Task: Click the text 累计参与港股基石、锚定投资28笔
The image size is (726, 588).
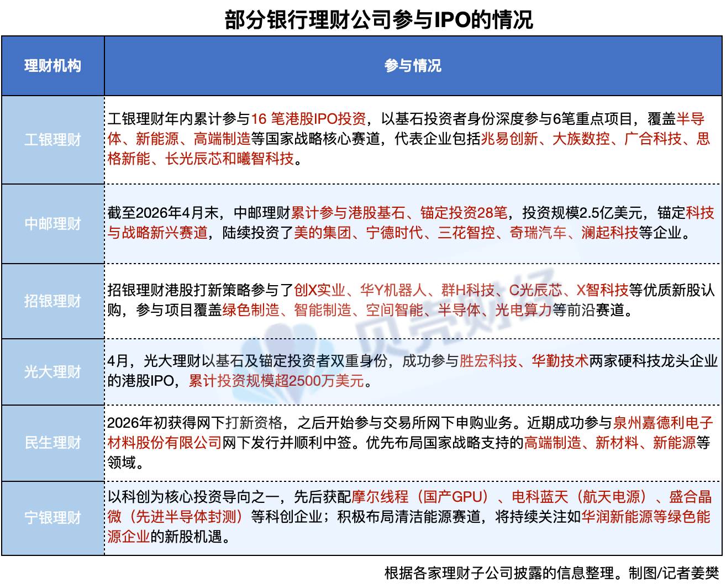Action: 399,213
